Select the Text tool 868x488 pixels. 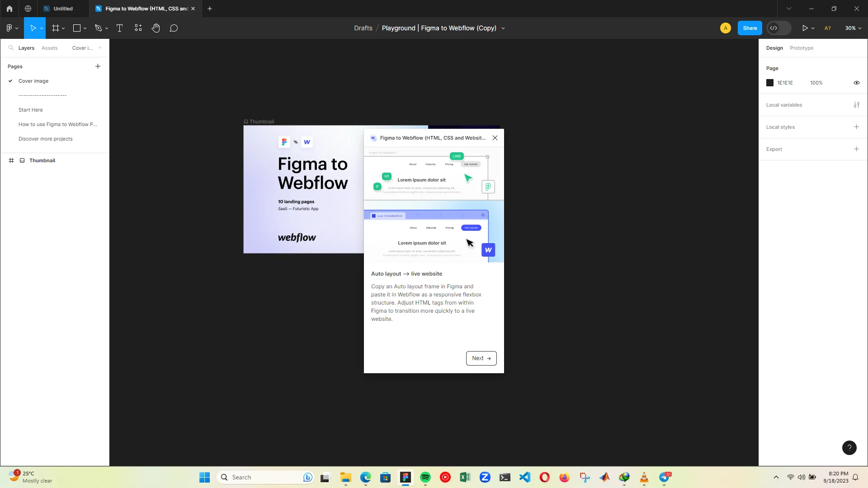point(119,28)
